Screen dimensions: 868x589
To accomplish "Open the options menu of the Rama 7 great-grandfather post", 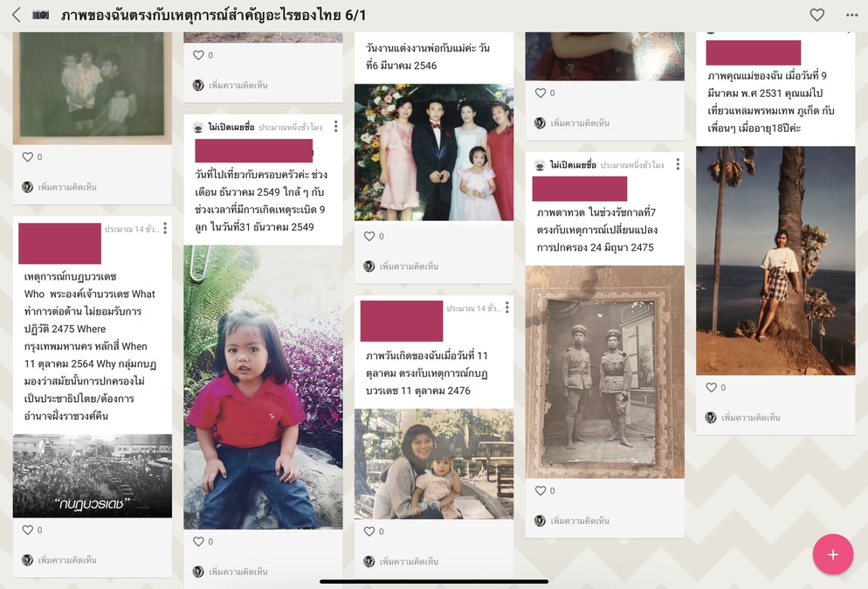I will 678,164.
